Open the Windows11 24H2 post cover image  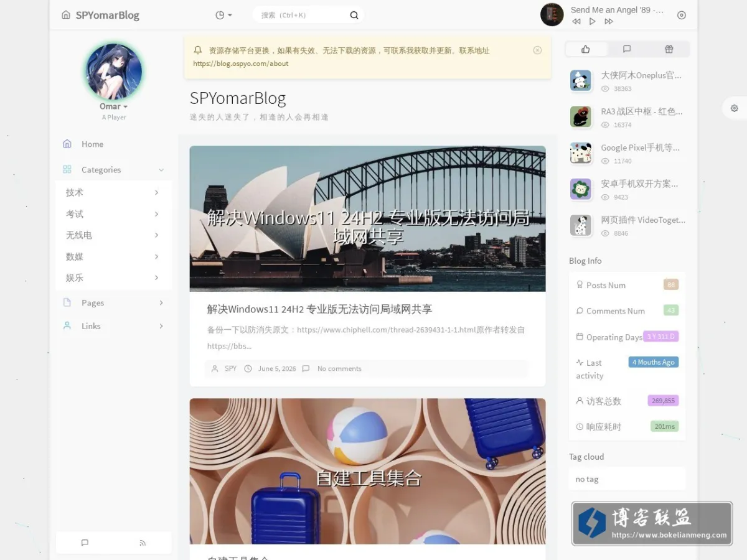(x=367, y=218)
